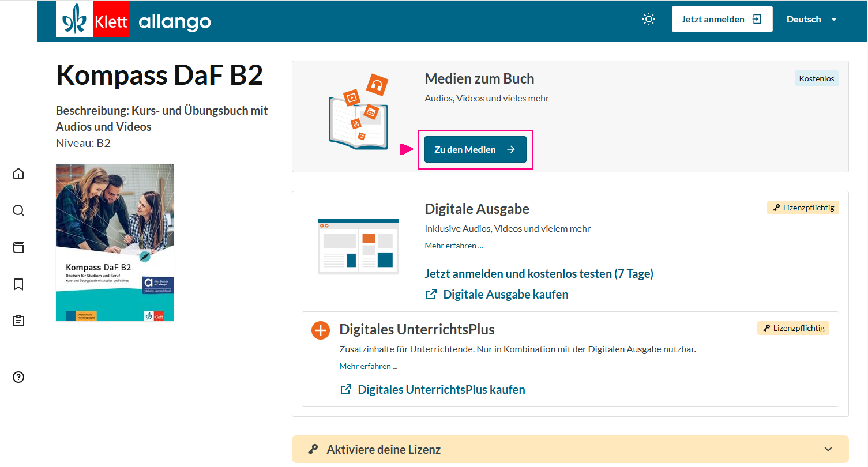The image size is (868, 467).
Task: Open the library books icon in sidebar
Action: click(18, 247)
